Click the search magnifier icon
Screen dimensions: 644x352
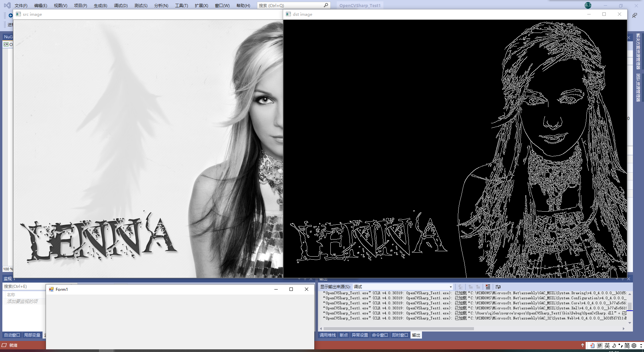(x=326, y=5)
